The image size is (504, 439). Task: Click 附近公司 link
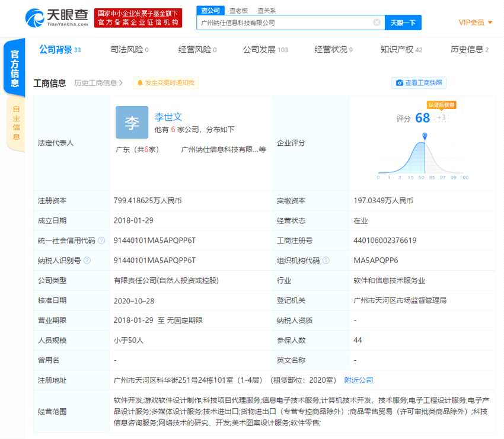(358, 380)
